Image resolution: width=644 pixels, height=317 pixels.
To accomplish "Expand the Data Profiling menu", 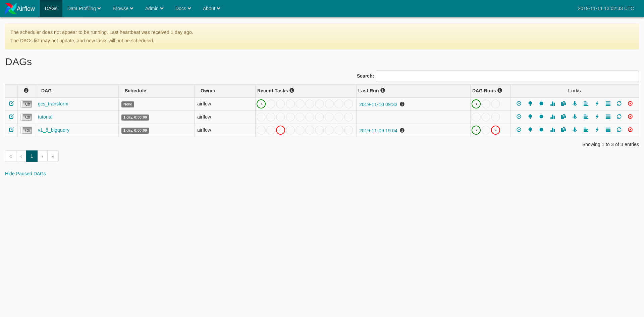I will click(84, 8).
